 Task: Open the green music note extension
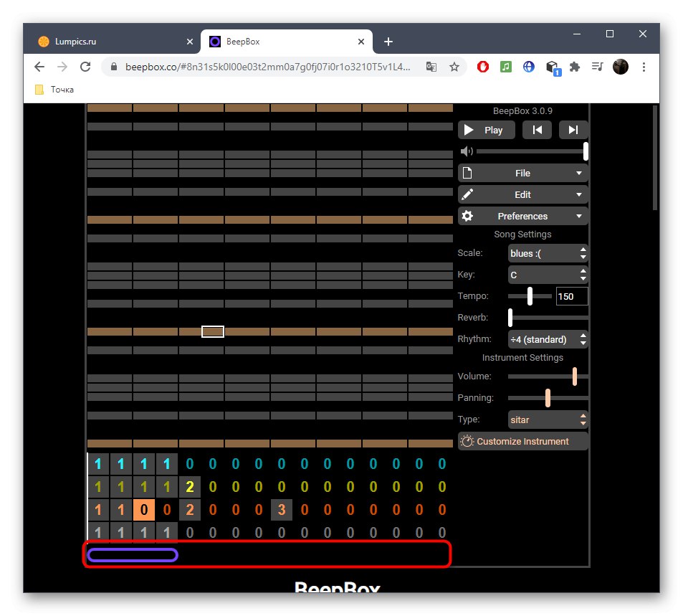pyautogui.click(x=506, y=67)
